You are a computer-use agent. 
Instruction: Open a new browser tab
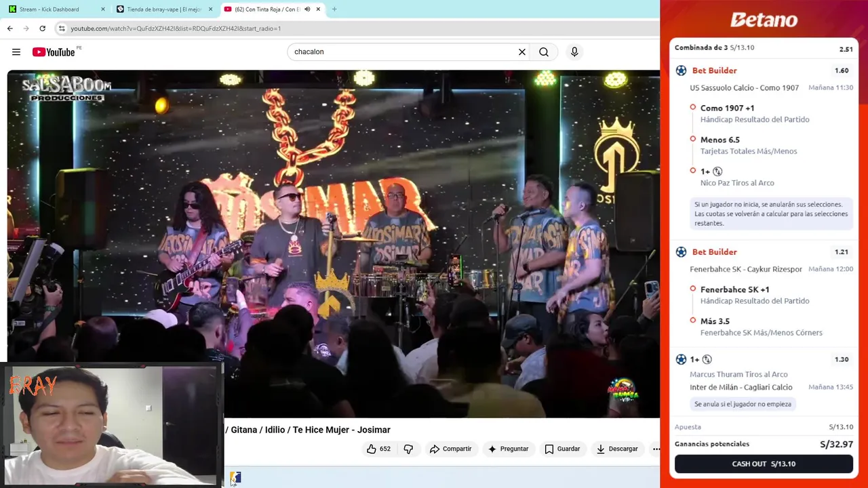tap(334, 9)
